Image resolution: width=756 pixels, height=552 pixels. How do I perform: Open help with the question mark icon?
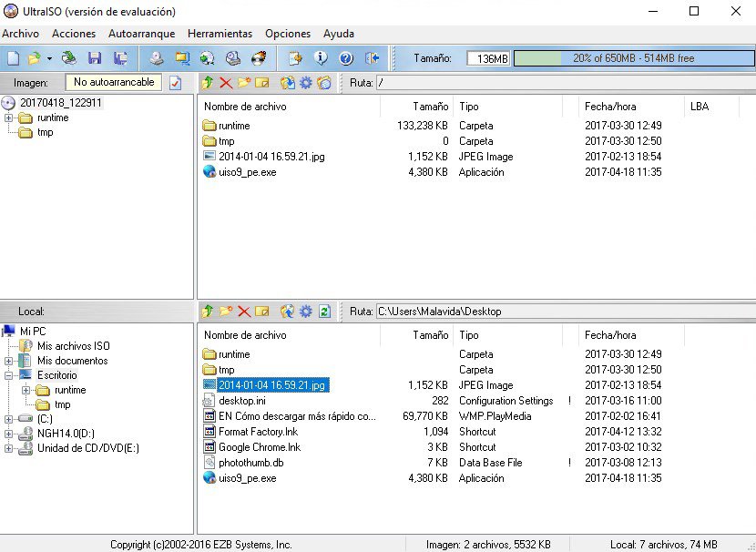(x=346, y=58)
